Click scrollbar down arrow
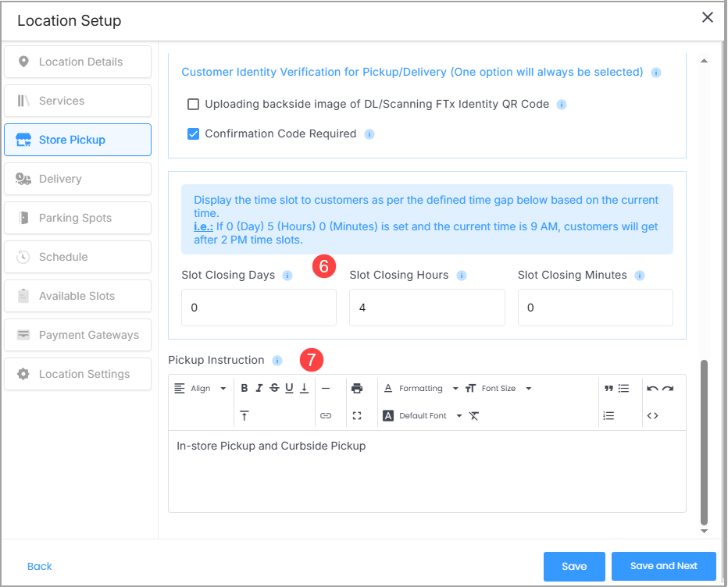This screenshot has height=587, width=728. [704, 532]
